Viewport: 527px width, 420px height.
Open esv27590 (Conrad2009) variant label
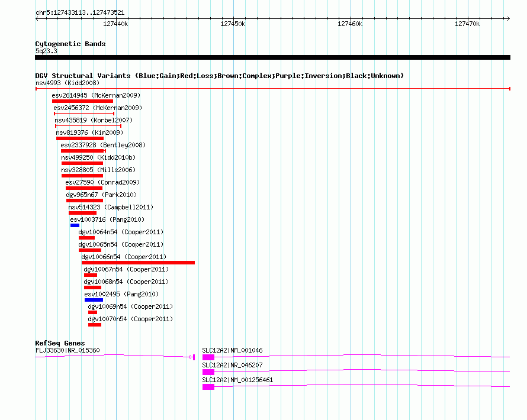[102, 182]
